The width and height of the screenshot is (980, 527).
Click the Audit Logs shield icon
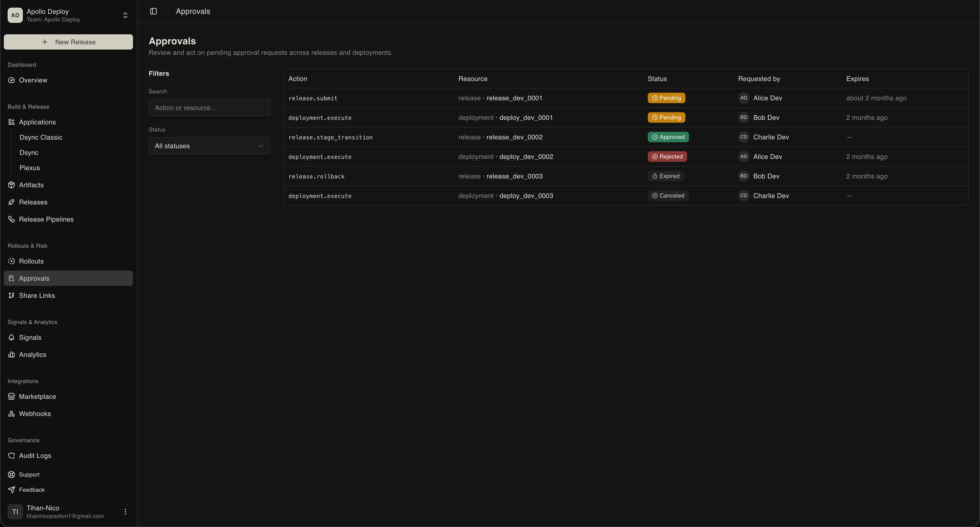11,456
